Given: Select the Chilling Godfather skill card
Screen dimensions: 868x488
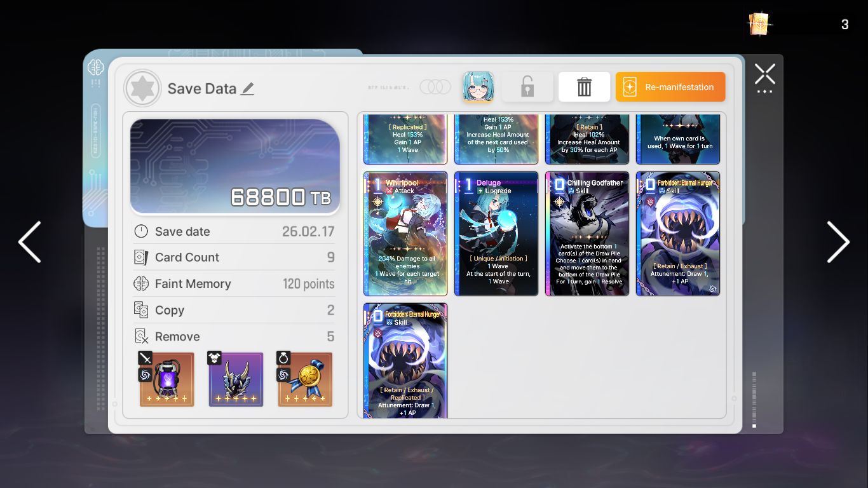Looking at the screenshot, I should pos(587,234).
